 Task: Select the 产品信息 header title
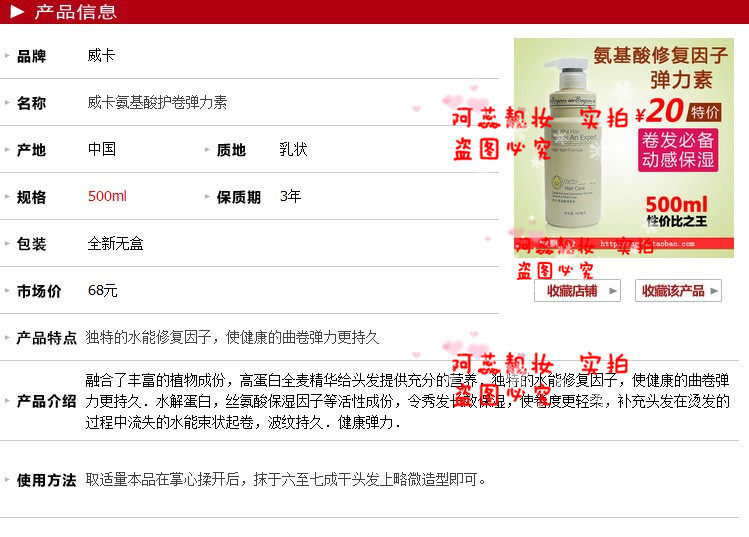[x=75, y=11]
